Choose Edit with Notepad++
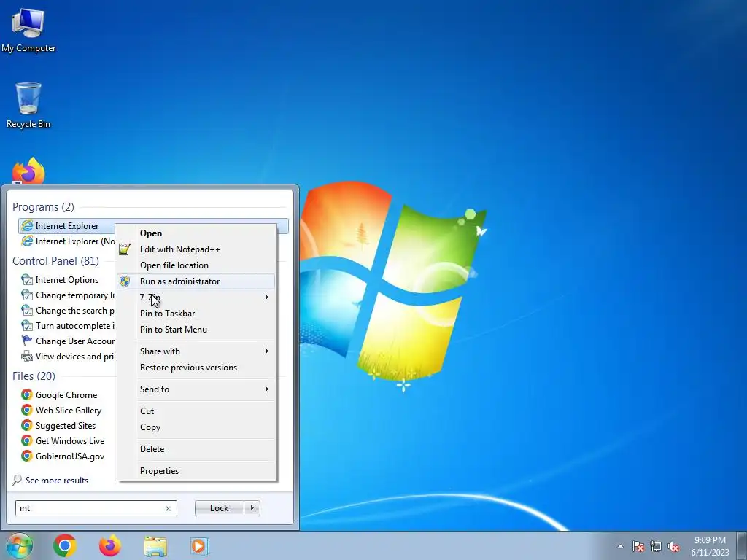This screenshot has width=747, height=560. 196,249
